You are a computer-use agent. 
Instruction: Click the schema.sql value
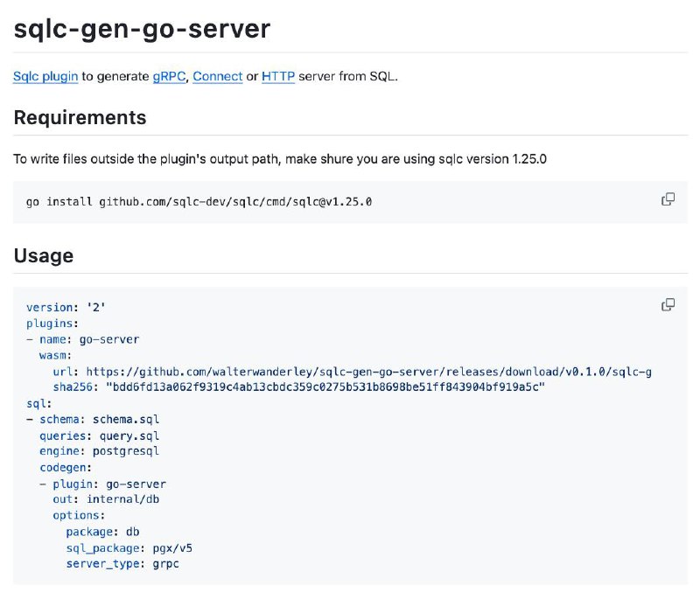click(x=126, y=419)
